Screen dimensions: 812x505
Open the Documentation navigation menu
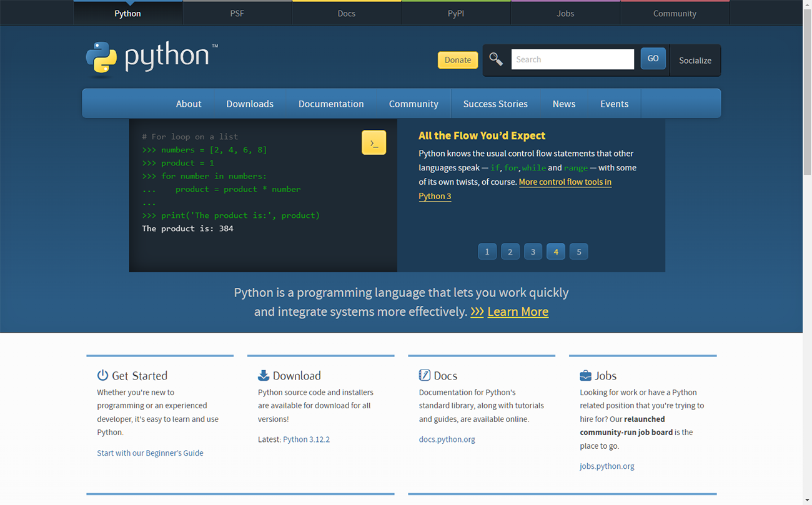(331, 104)
